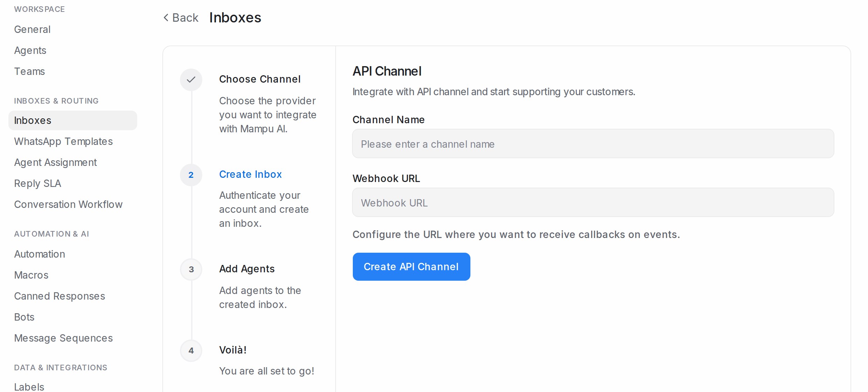This screenshot has height=392, width=868.
Task: Click the 'You are all set to go!' text
Action: 267,371
